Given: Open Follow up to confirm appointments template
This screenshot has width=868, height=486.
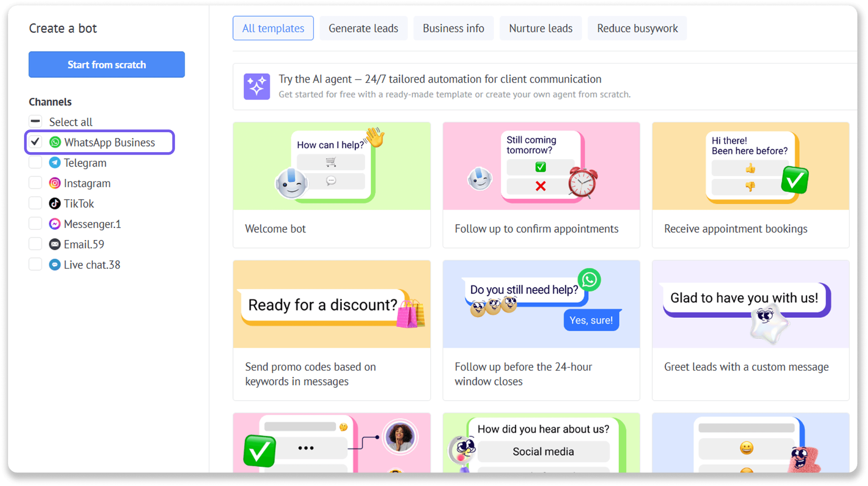Looking at the screenshot, I should 541,185.
